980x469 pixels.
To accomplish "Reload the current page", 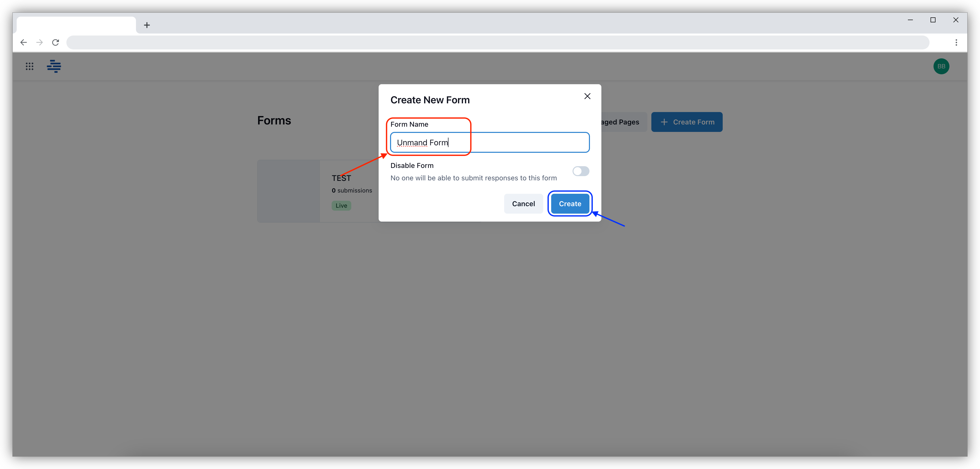I will pos(55,42).
